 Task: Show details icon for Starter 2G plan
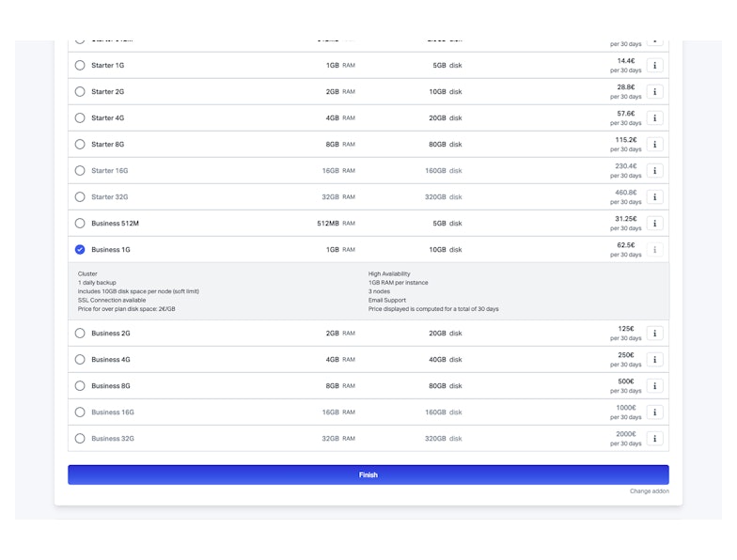655,92
